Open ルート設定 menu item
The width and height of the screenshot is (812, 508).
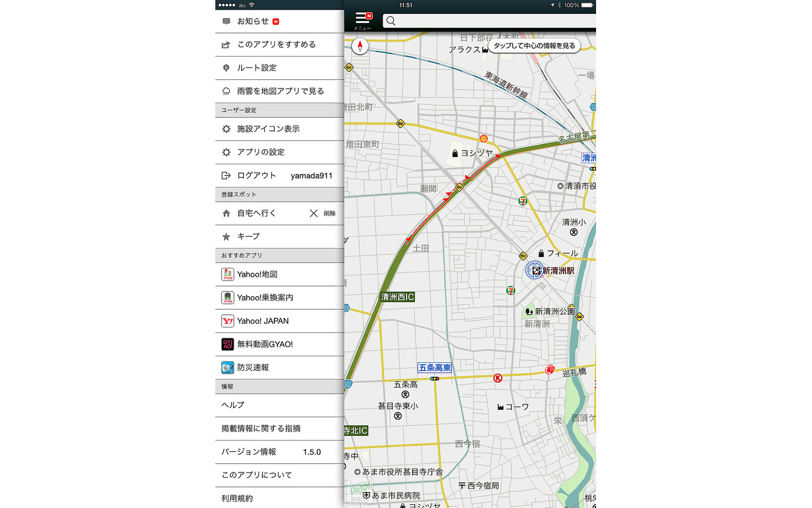pos(280,68)
